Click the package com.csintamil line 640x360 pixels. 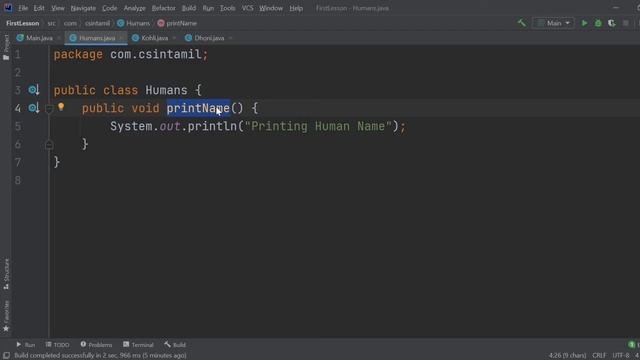point(131,54)
